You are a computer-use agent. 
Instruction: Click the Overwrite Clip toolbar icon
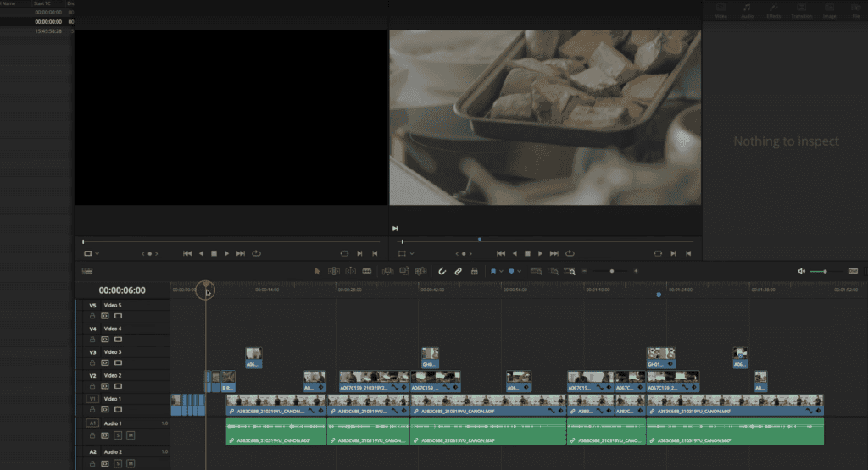pyautogui.click(x=404, y=271)
